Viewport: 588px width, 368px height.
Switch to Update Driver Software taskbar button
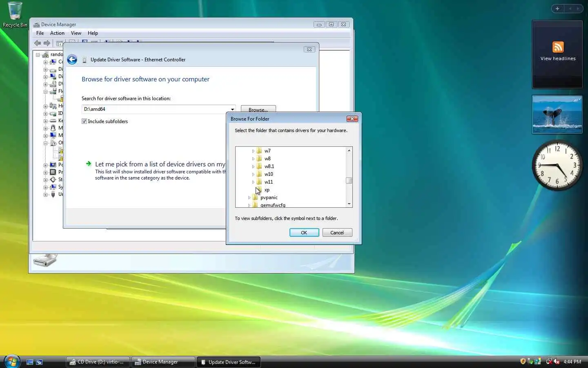(228, 362)
